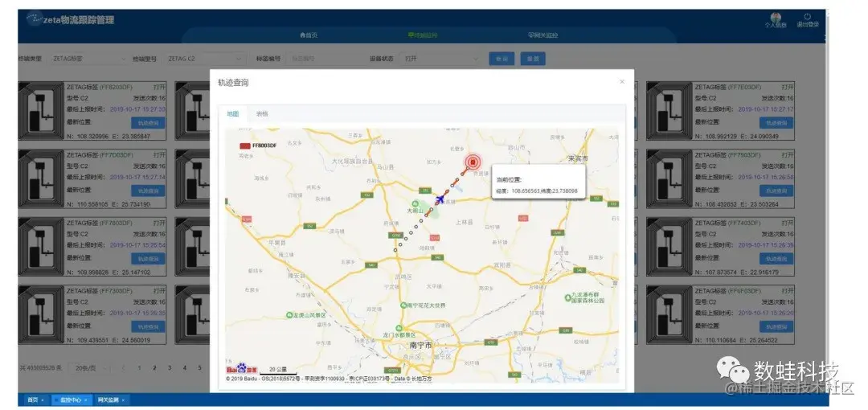Viewport: 868px width, 410px height.
Task: Click the FF7D03DF tag thumbnail image
Action: coord(41,178)
